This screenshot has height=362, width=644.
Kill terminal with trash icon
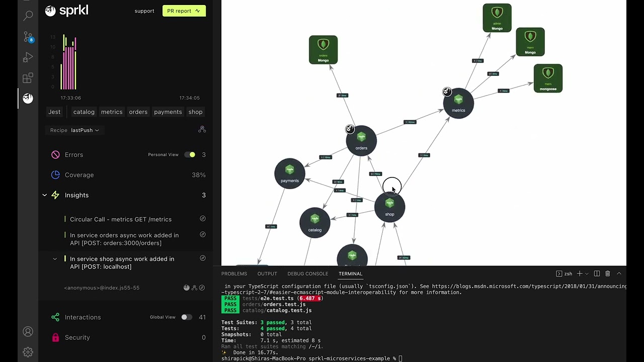[x=608, y=274]
